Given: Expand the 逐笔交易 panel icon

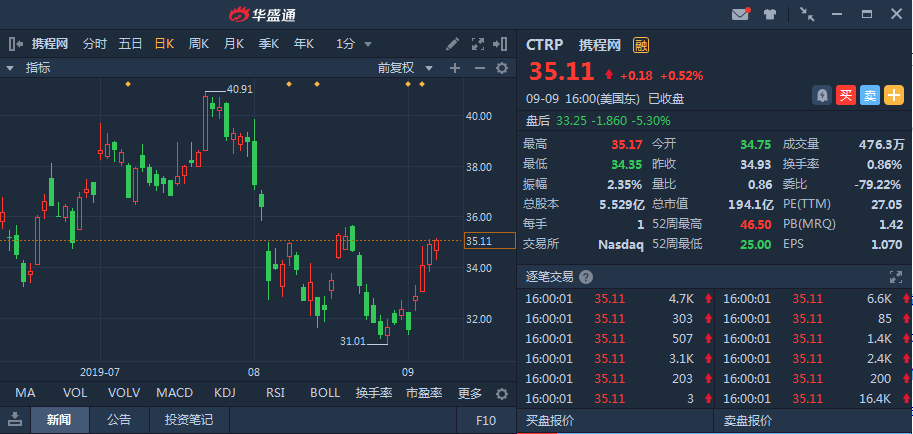Looking at the screenshot, I should (x=896, y=277).
